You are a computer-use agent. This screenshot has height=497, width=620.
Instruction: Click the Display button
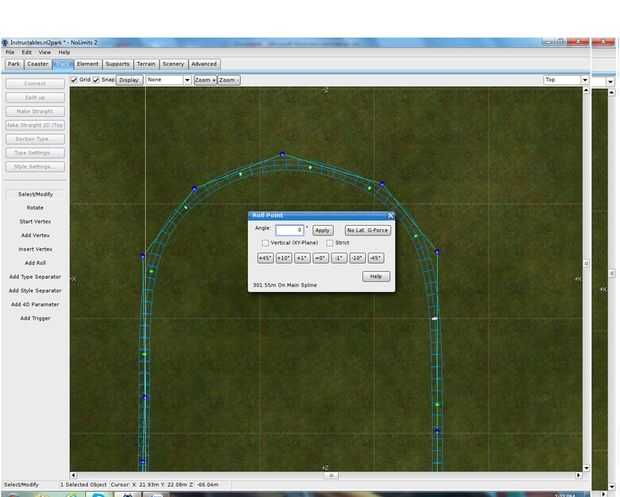pyautogui.click(x=129, y=80)
